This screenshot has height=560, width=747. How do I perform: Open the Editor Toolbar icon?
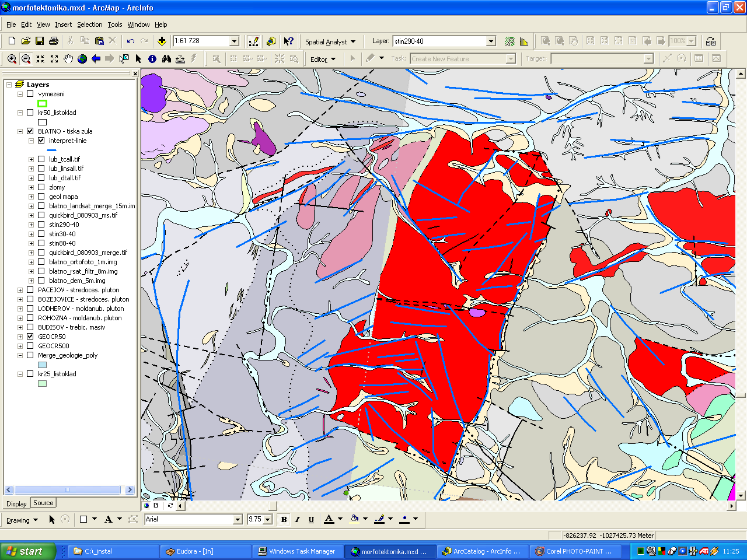(x=253, y=41)
